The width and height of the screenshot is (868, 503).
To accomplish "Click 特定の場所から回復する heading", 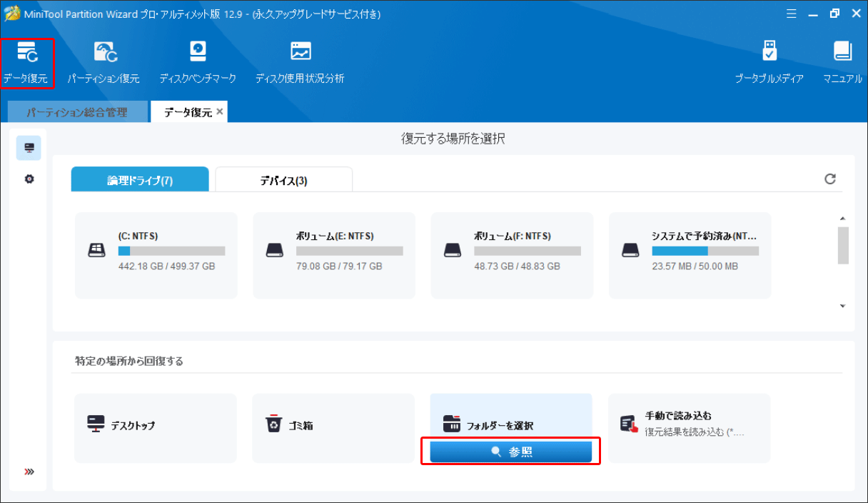I will [x=129, y=362].
